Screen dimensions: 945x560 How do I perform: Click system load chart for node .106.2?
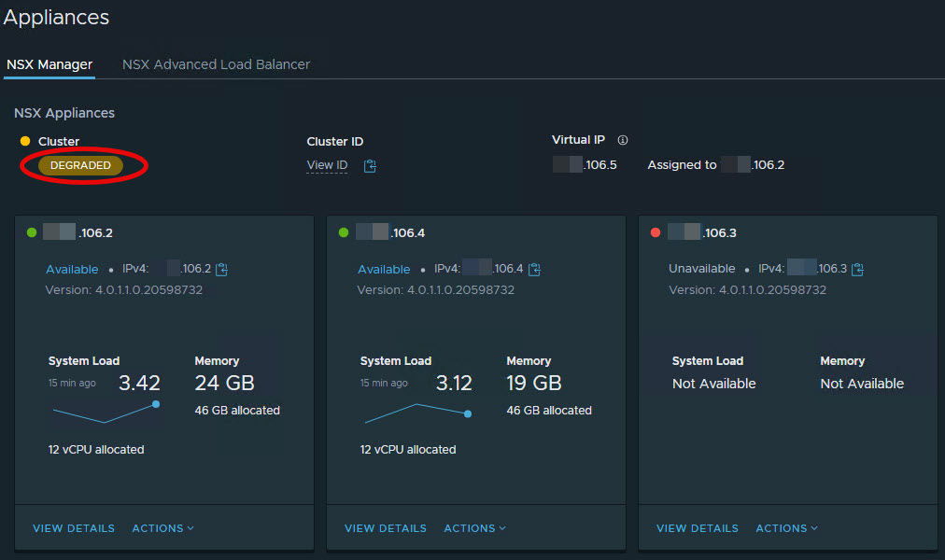[x=106, y=412]
